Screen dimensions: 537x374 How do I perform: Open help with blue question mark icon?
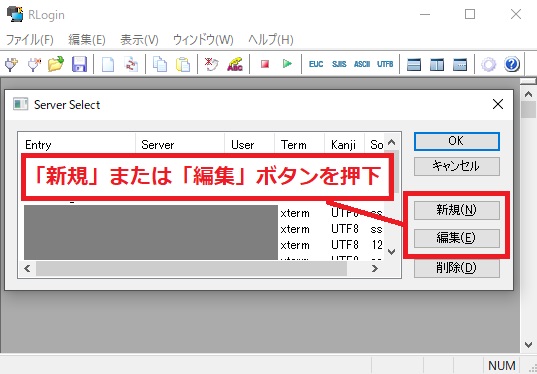pos(512,64)
